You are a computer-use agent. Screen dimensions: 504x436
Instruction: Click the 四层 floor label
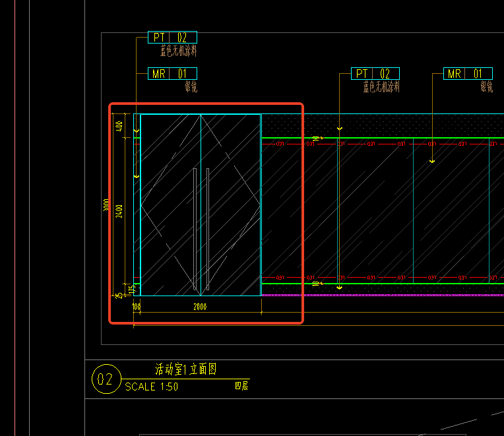pos(241,387)
